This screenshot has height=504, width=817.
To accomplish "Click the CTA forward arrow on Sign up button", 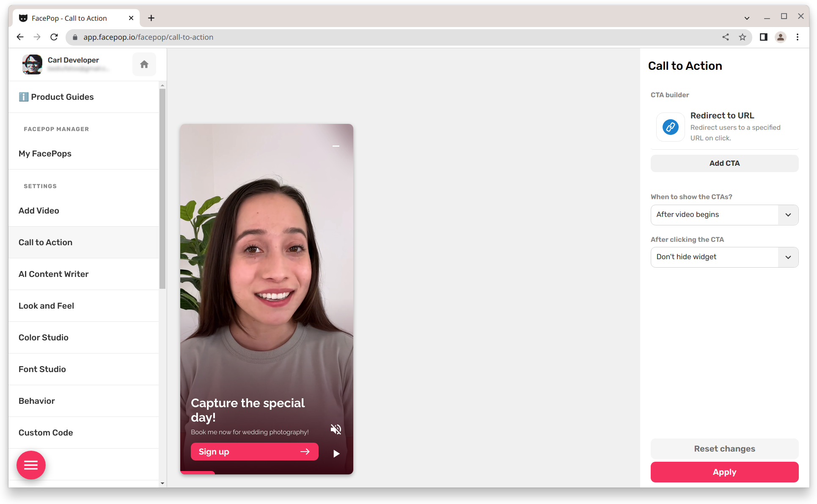I will [x=305, y=452].
